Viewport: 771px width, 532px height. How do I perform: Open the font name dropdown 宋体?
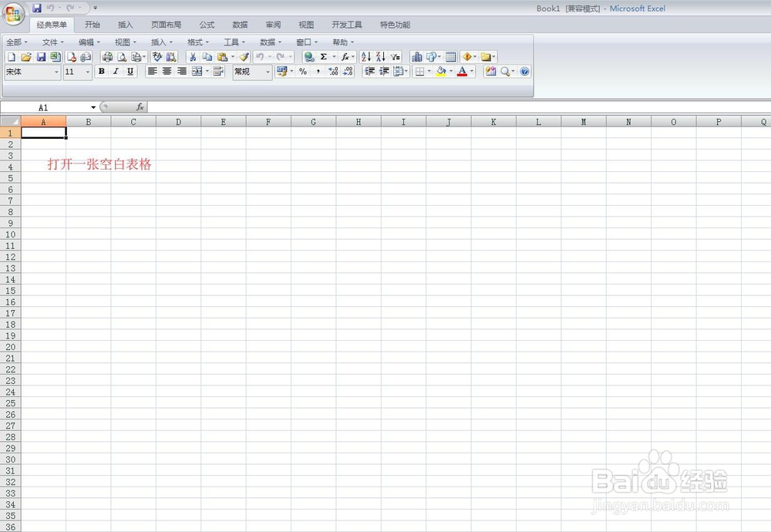[x=56, y=72]
